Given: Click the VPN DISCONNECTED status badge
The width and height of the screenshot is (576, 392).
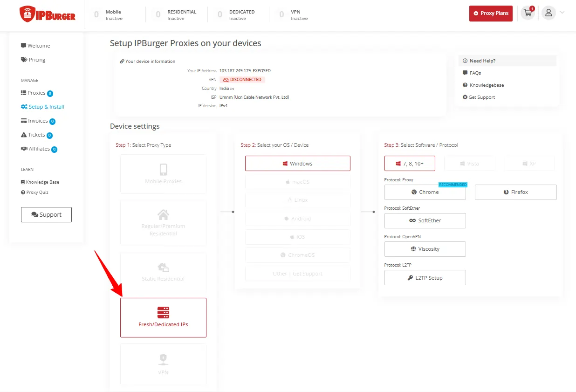Looking at the screenshot, I should tap(242, 80).
